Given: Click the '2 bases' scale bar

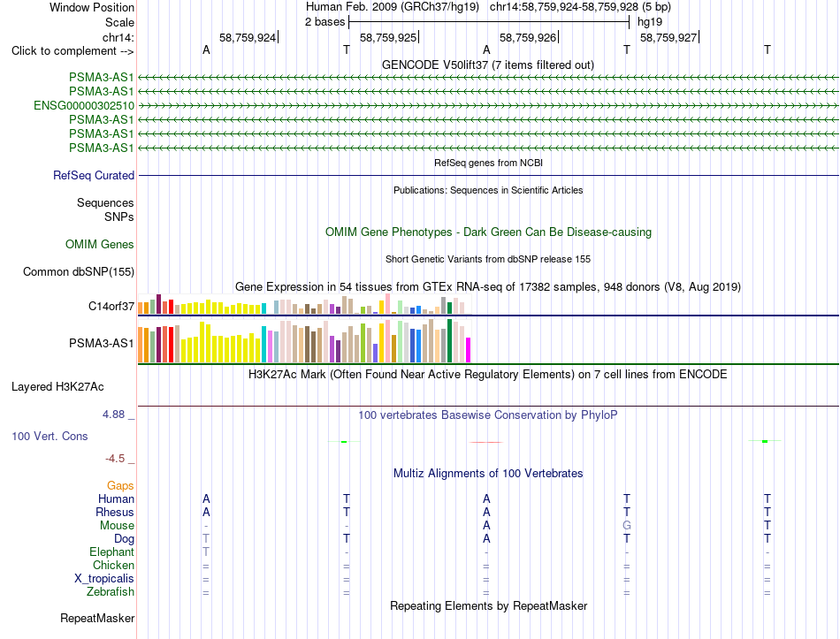Looking at the screenshot, I should coord(489,22).
